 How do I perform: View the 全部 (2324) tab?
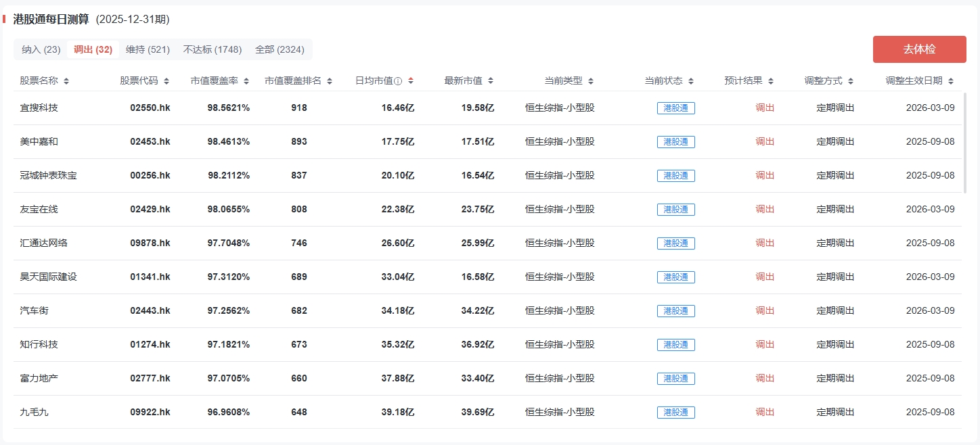(x=280, y=49)
